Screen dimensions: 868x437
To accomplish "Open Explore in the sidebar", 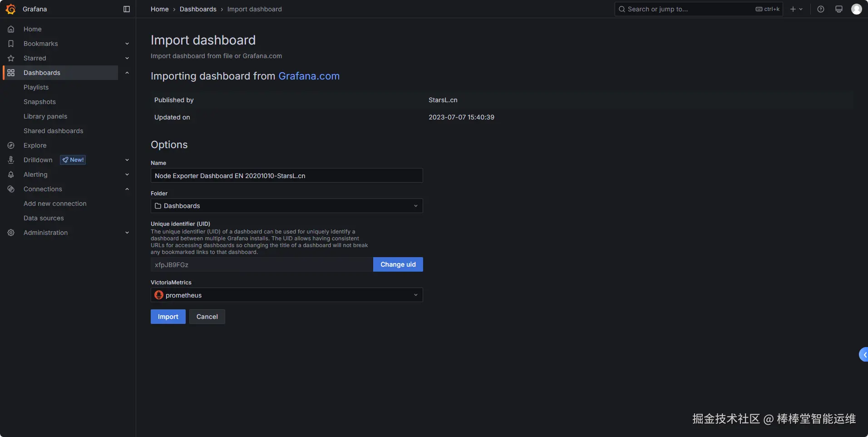I will tap(35, 145).
